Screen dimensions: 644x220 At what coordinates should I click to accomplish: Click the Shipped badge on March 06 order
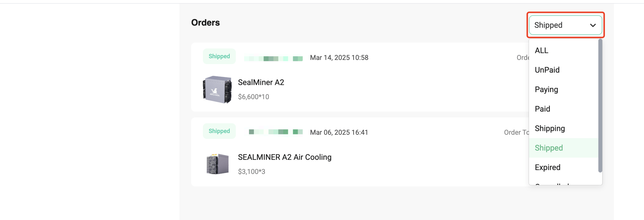pyautogui.click(x=219, y=131)
